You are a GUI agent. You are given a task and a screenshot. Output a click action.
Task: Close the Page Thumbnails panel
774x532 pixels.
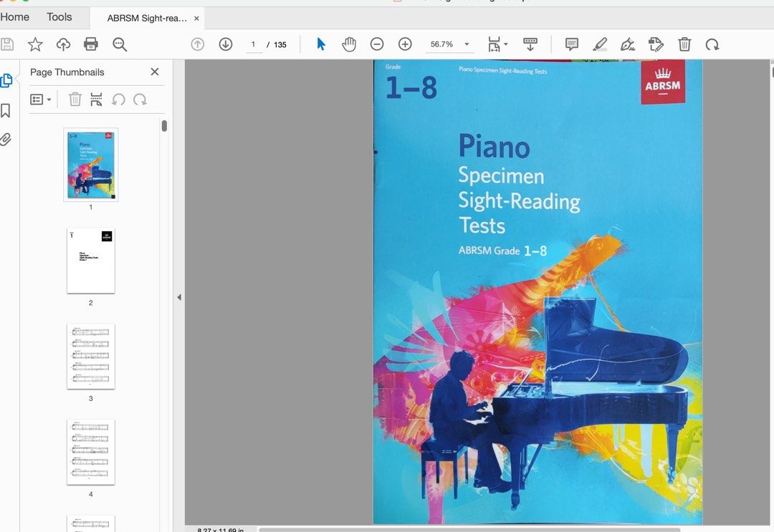(x=155, y=72)
